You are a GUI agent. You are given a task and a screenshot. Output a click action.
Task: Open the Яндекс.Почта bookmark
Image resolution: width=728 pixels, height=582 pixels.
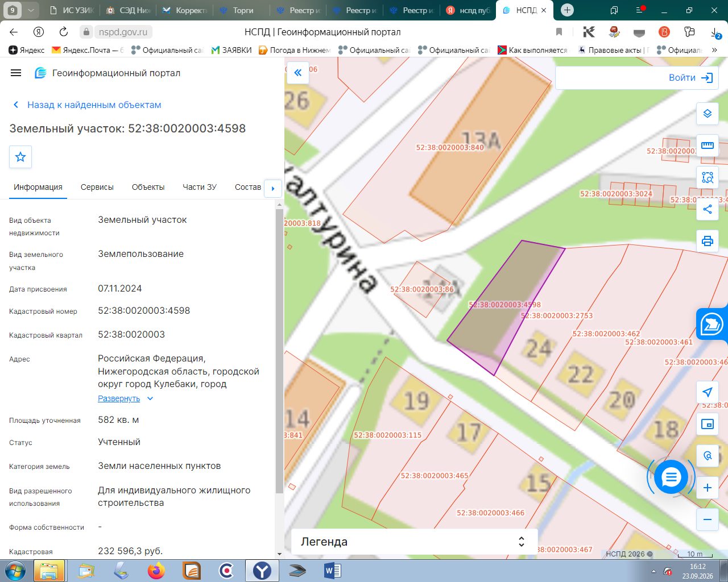pos(88,50)
